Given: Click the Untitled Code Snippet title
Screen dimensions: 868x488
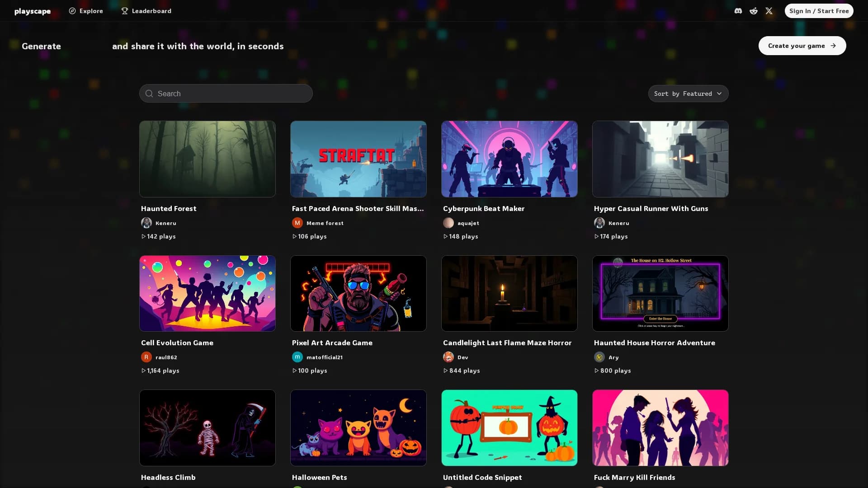Looking at the screenshot, I should point(482,477).
